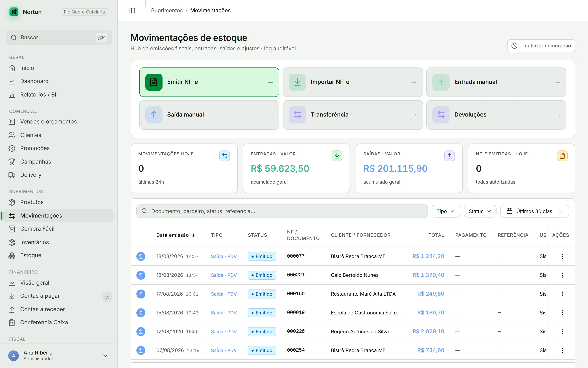Screen dimensions: 588x368
Task: Click the Entrada manual card
Action: [496, 82]
